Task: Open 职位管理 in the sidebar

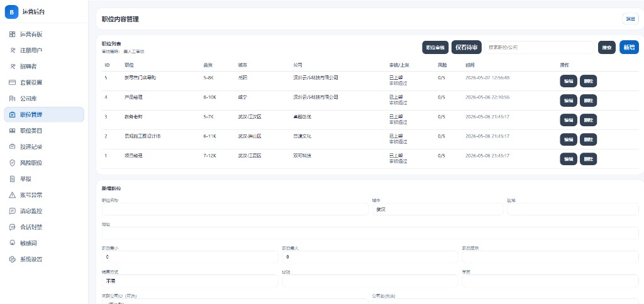Action: (44, 114)
